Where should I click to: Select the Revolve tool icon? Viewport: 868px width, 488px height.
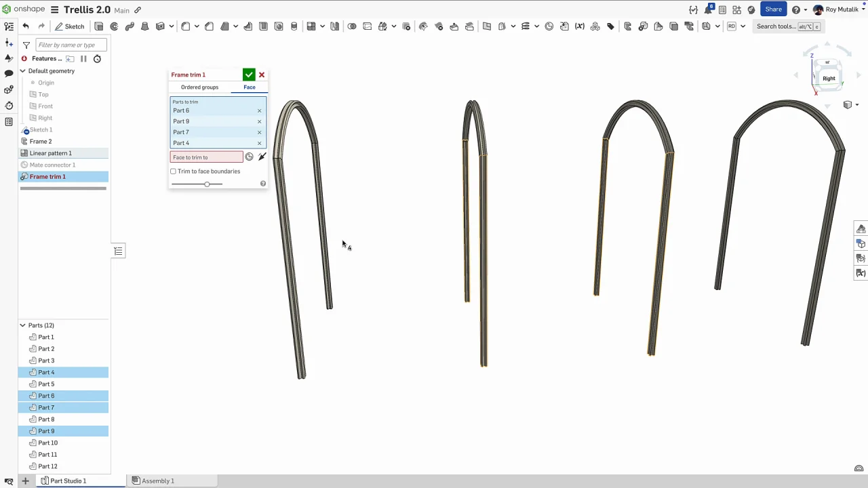[114, 26]
